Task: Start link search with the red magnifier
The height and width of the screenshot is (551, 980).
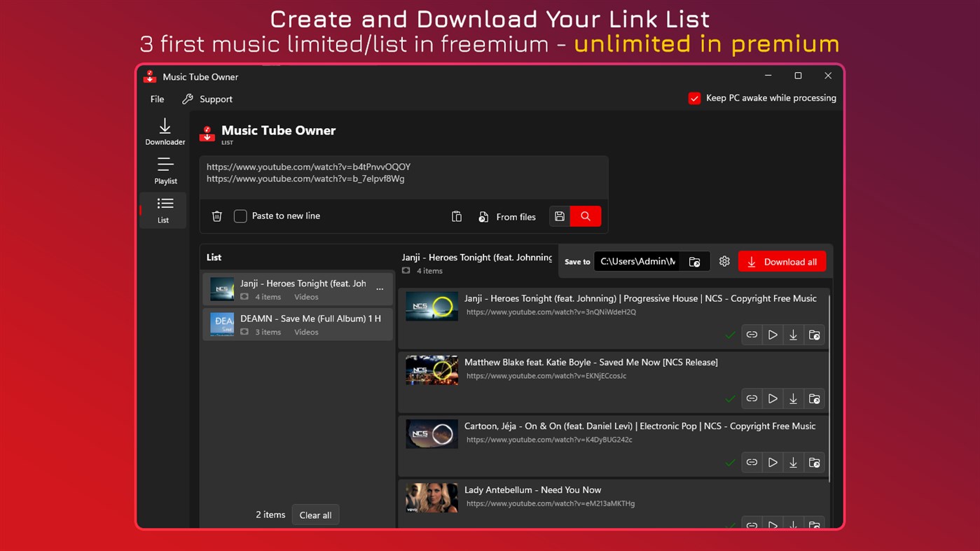Action: click(x=586, y=216)
